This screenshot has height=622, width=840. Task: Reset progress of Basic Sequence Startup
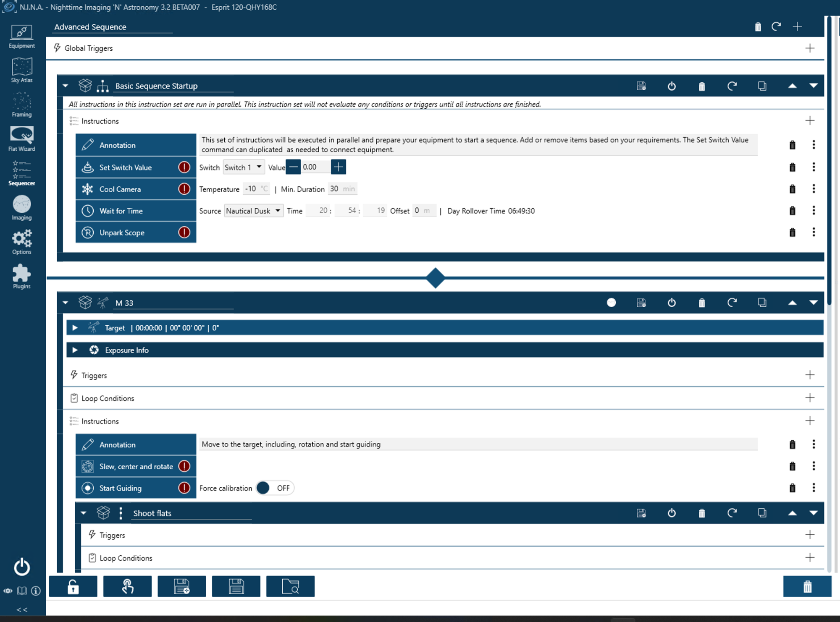click(732, 86)
